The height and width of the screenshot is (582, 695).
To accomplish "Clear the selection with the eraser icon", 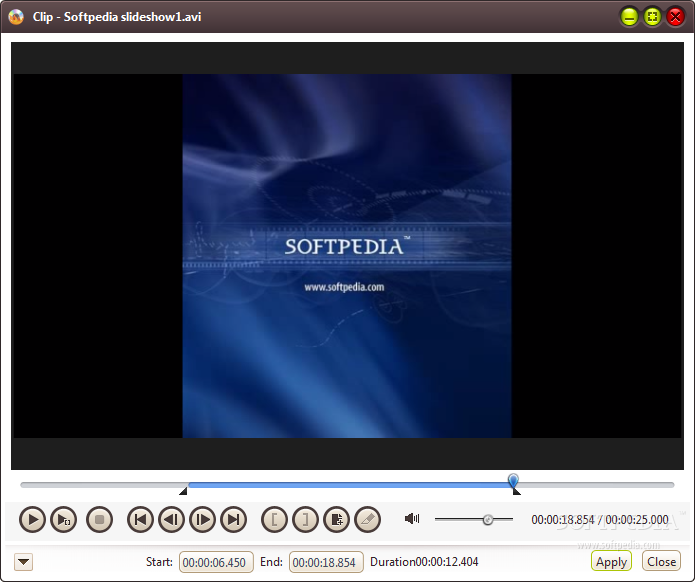I will click(367, 519).
